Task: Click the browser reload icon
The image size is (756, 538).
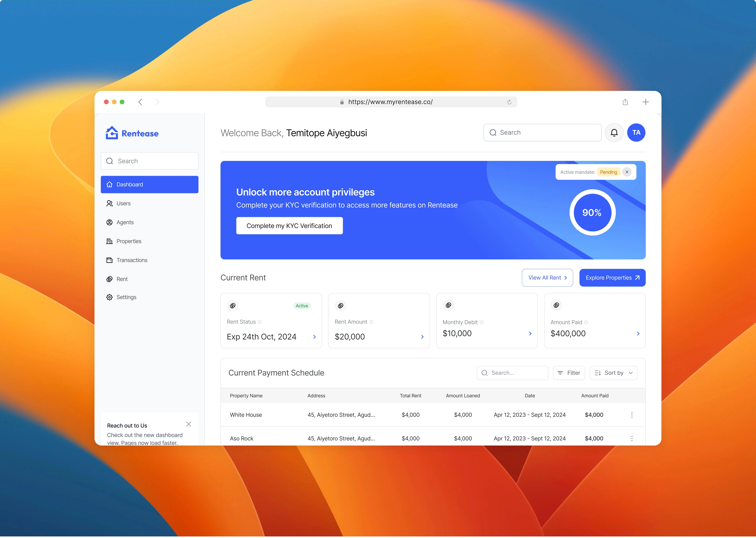Action: click(509, 102)
